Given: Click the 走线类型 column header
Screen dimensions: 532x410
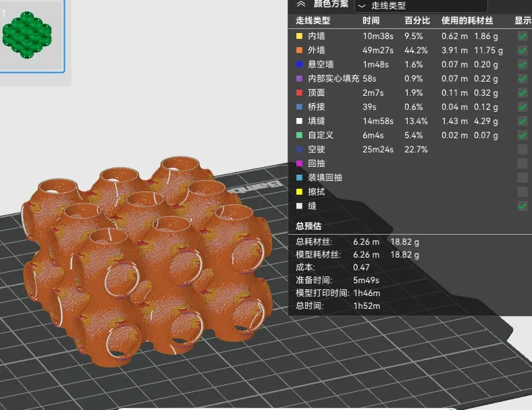Looking at the screenshot, I should coord(313,21).
